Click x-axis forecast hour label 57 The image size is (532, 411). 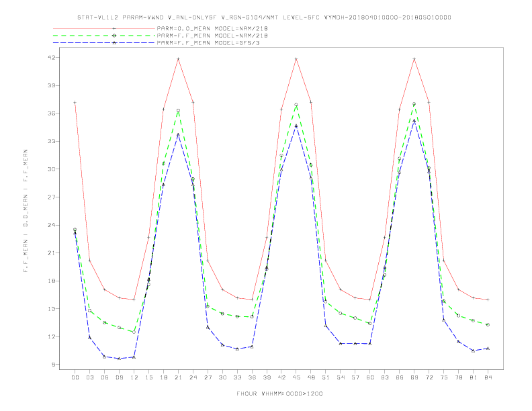click(355, 377)
